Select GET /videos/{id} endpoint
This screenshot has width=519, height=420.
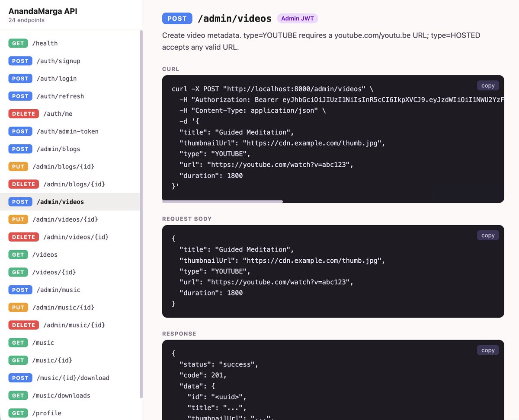tap(70, 272)
